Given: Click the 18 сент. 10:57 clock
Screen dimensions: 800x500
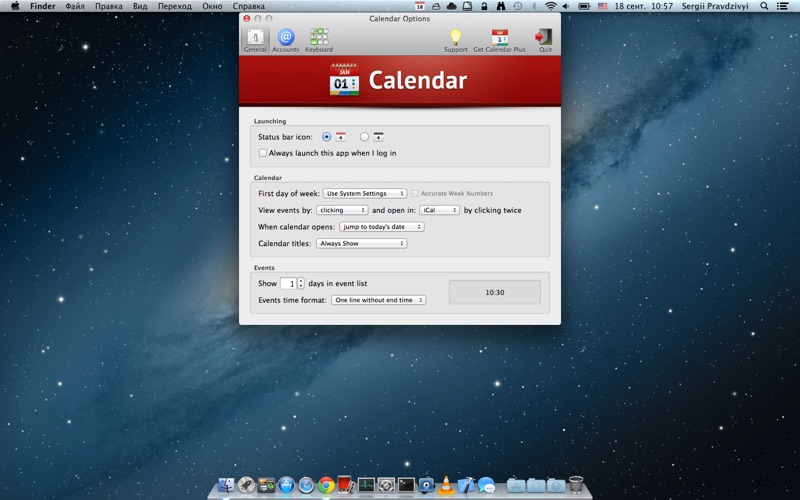Looking at the screenshot, I should click(643, 6).
